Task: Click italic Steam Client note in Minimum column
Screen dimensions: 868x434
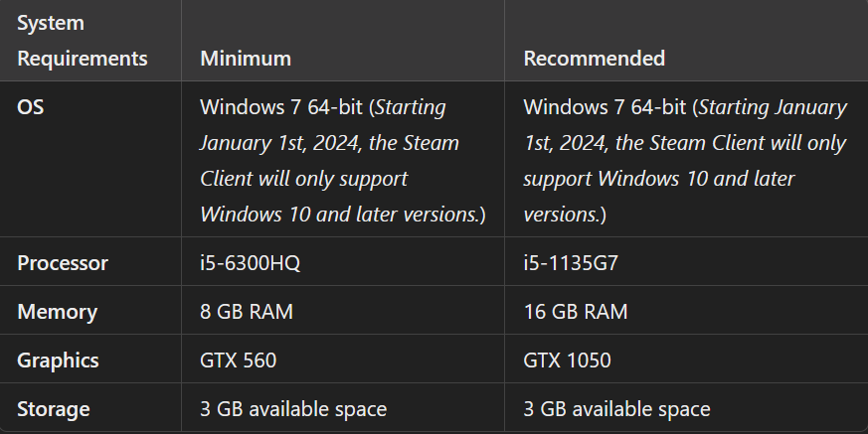Action: (328, 161)
